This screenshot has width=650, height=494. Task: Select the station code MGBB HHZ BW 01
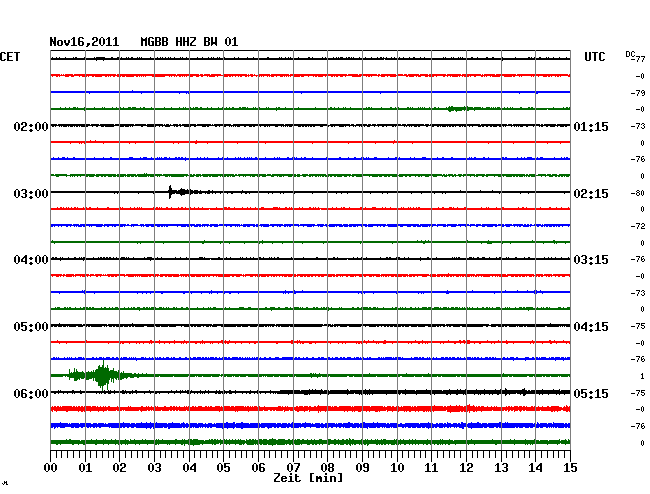189,42
